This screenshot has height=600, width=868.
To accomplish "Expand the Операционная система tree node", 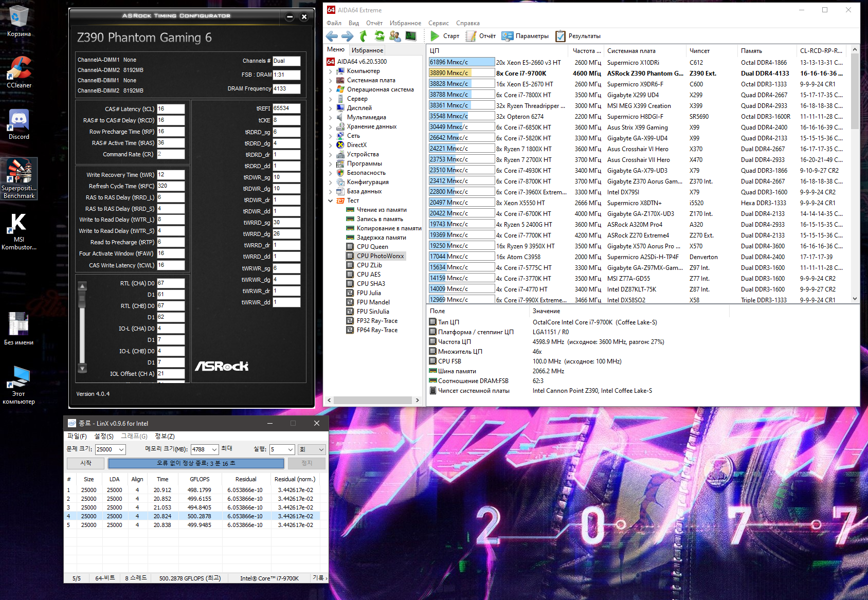I will [x=330, y=90].
